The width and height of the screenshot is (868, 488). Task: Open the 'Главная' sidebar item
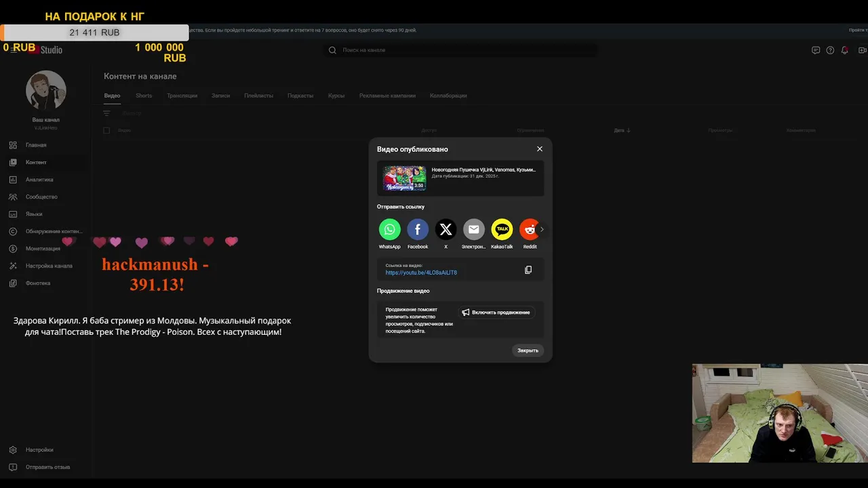pyautogui.click(x=36, y=145)
